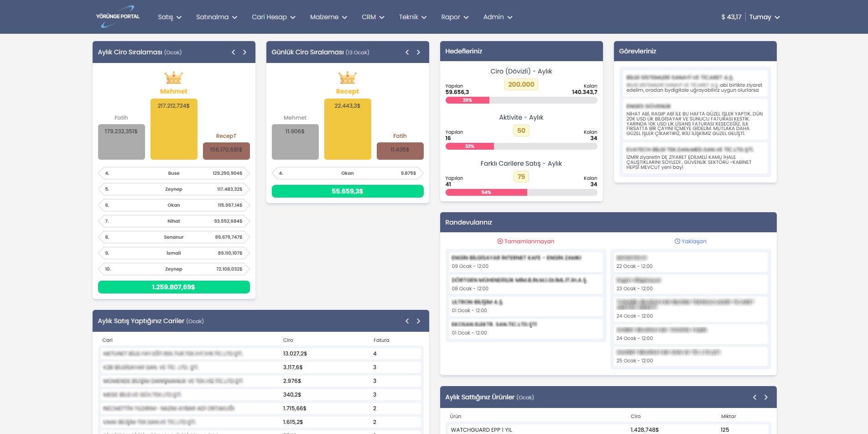Click the crown icon above Mehmet
Image resolution: width=868 pixels, height=434 pixels.
coord(173,77)
